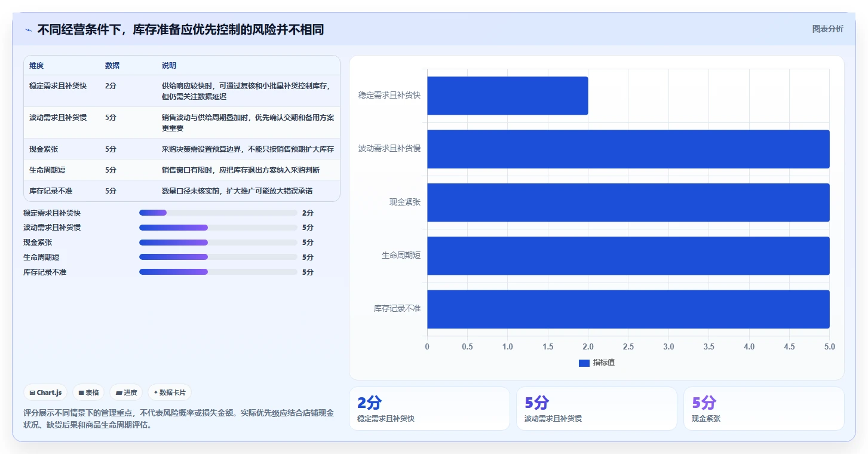Click the chart bar for 库存记录不准

pyautogui.click(x=628, y=309)
